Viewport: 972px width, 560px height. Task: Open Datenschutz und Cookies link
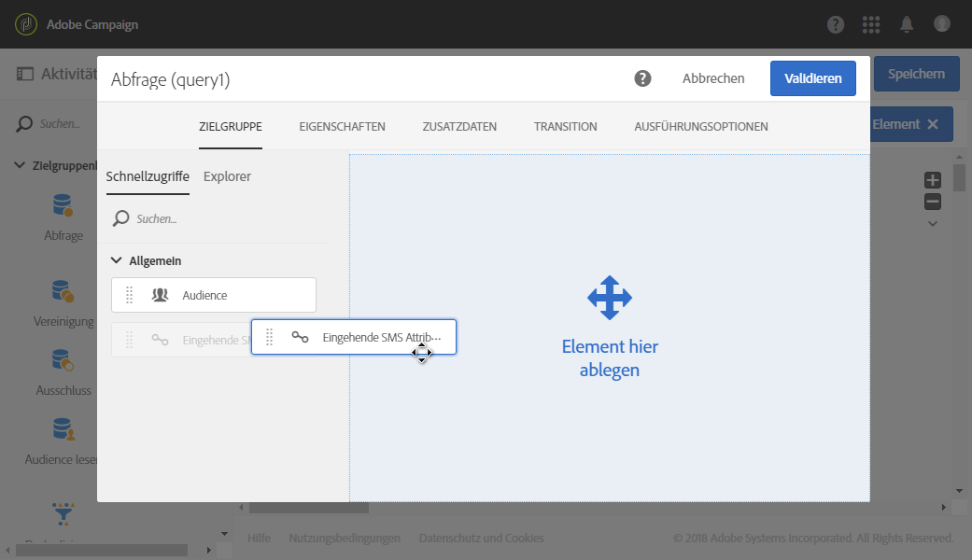482,539
